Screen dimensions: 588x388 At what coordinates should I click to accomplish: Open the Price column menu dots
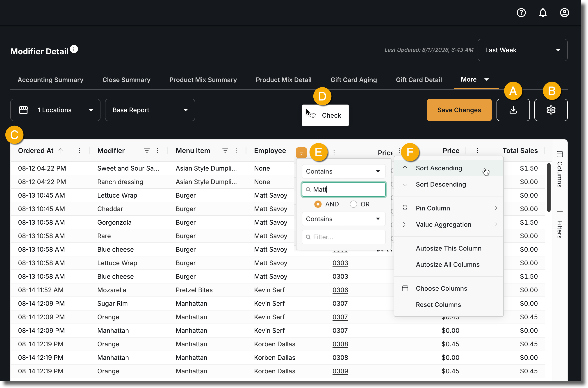pos(477,151)
